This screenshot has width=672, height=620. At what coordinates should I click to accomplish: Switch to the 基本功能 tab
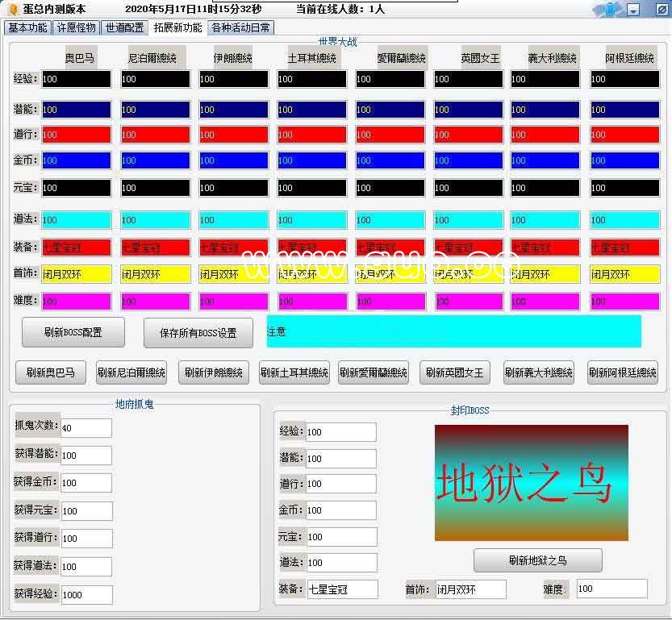(x=27, y=27)
